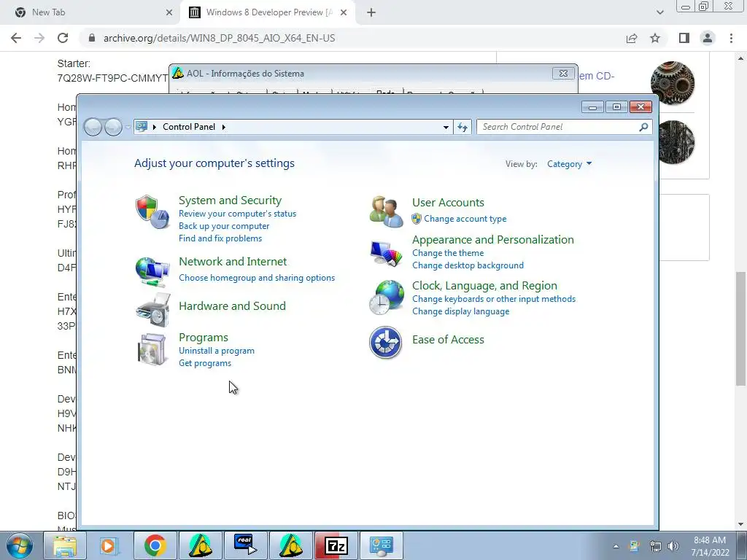Open Hardware and Sound printer icon
The width and height of the screenshot is (747, 560).
point(153,309)
